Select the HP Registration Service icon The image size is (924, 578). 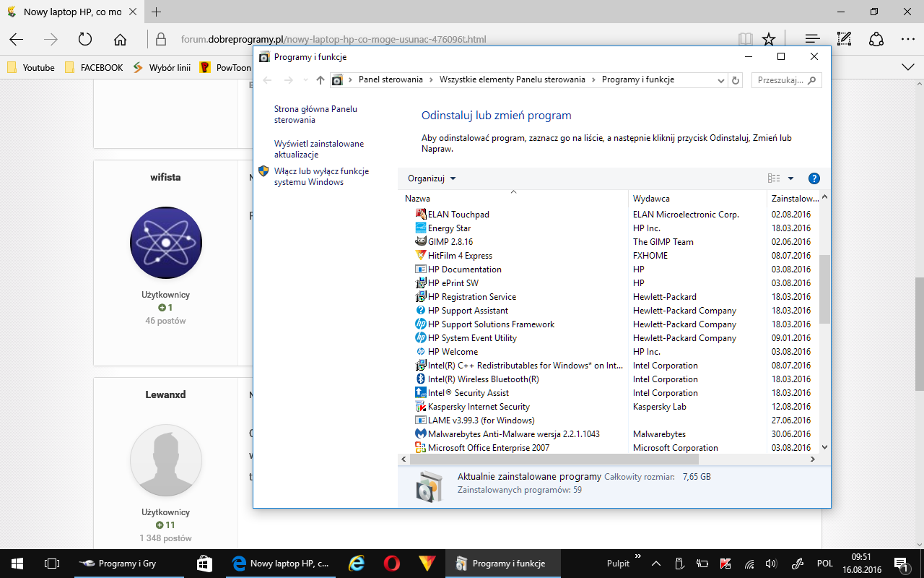coord(421,297)
